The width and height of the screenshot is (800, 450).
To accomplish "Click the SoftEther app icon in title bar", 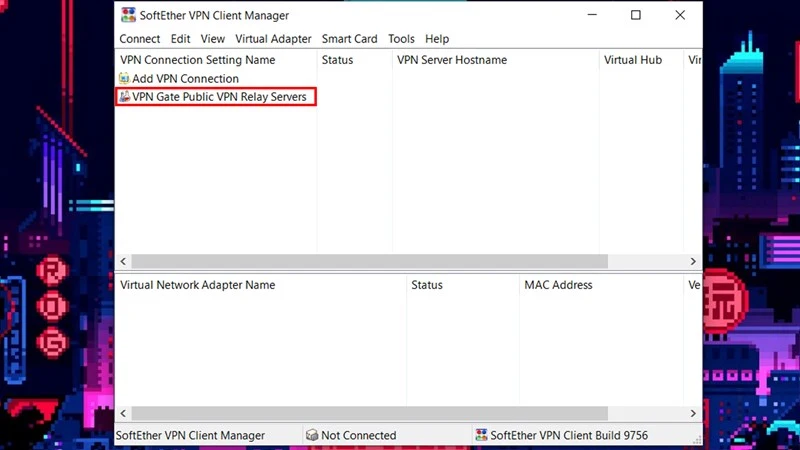I will tap(128, 15).
